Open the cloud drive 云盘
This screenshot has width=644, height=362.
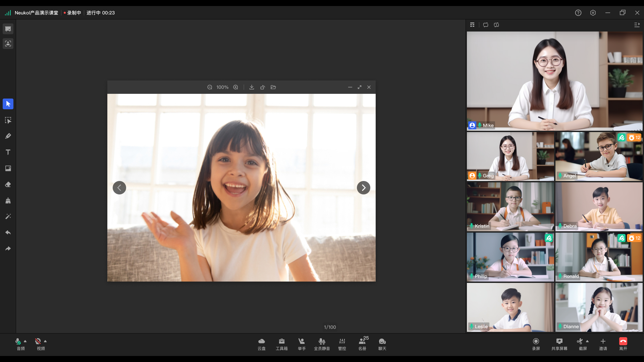(x=261, y=344)
